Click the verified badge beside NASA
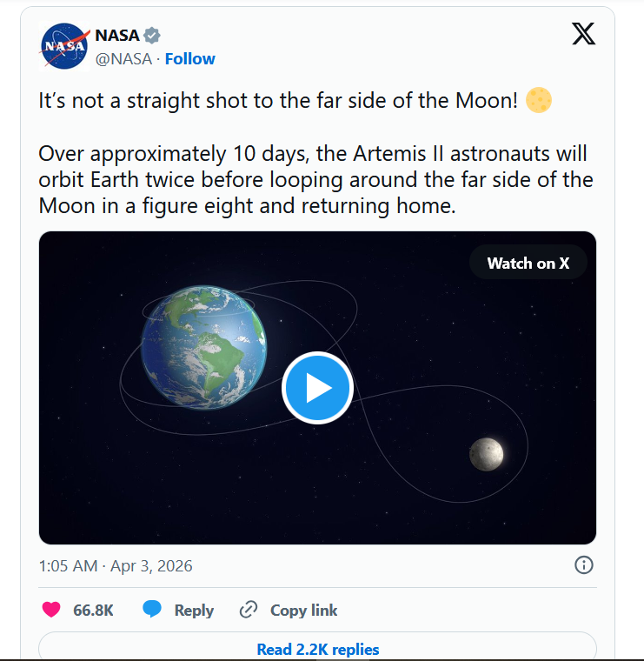Screen dimensions: 644x661 [152, 36]
